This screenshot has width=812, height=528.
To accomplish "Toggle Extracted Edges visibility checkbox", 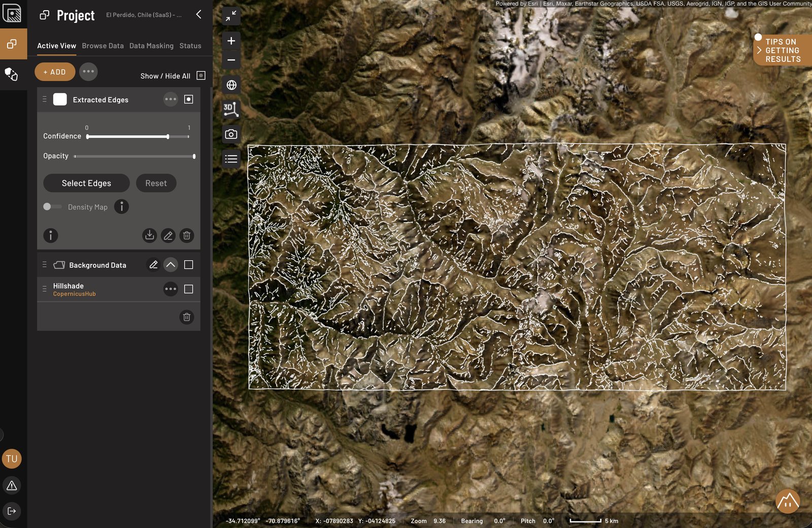I will click(x=188, y=99).
